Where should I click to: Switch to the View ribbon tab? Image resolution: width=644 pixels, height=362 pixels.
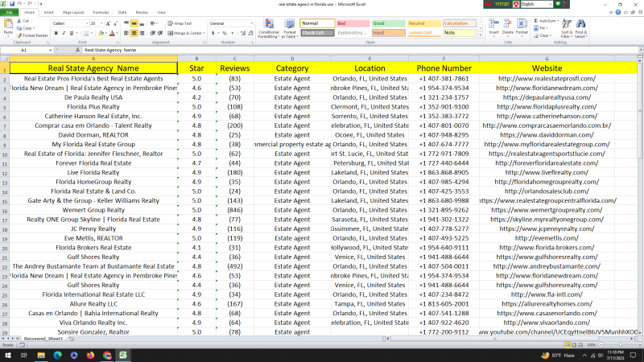click(x=161, y=12)
